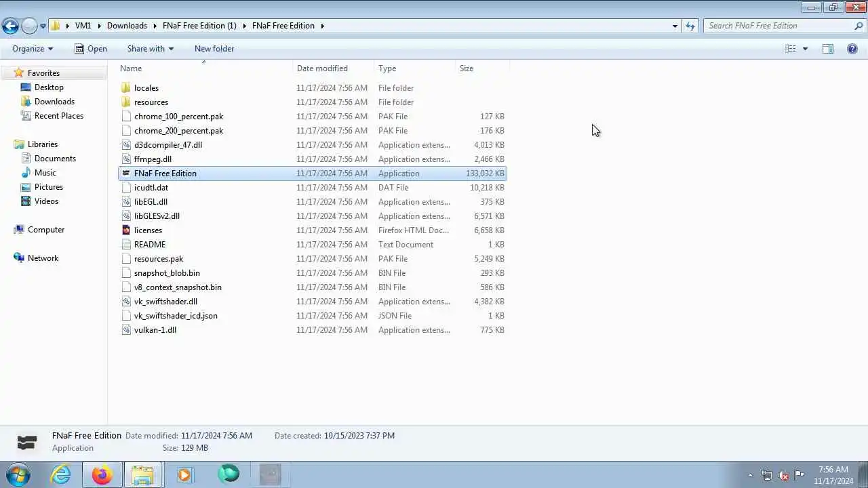Select icudtl.dat file
868x488 pixels.
151,188
